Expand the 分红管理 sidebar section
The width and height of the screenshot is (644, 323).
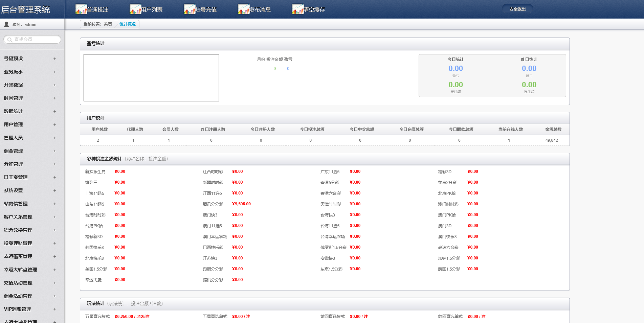tap(32, 164)
